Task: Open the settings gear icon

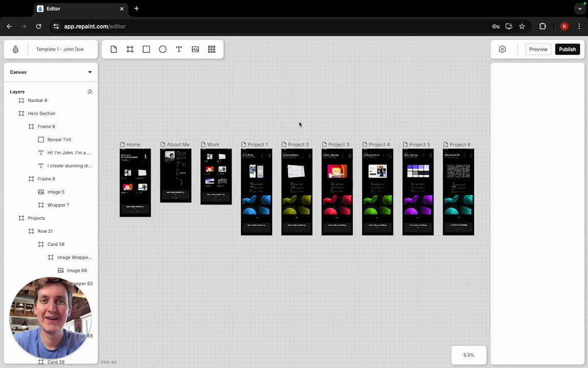Action: pyautogui.click(x=502, y=49)
